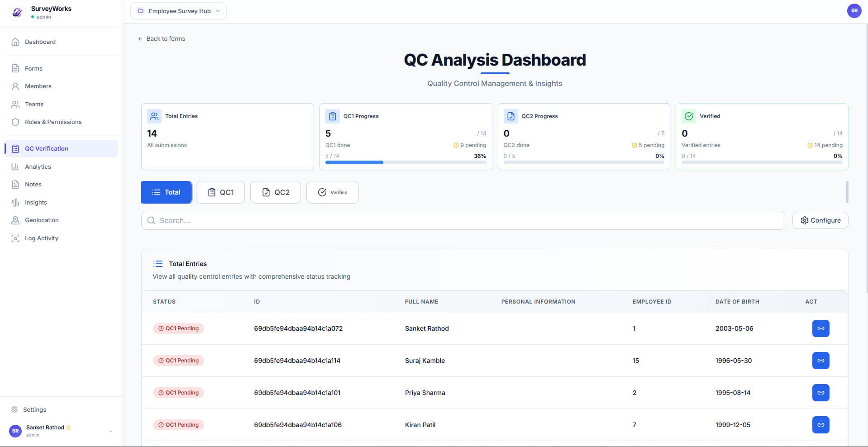The height and width of the screenshot is (447, 868).
Task: Click the Verified progress bar
Action: (762, 162)
